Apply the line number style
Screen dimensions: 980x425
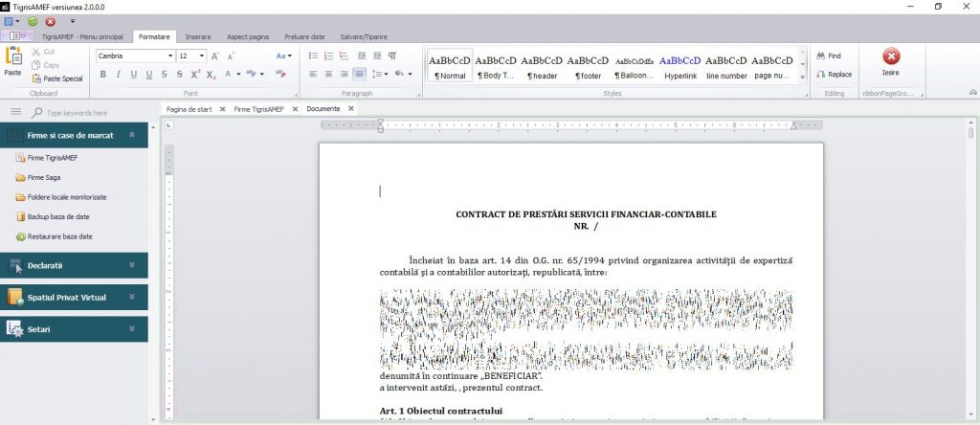click(x=726, y=66)
